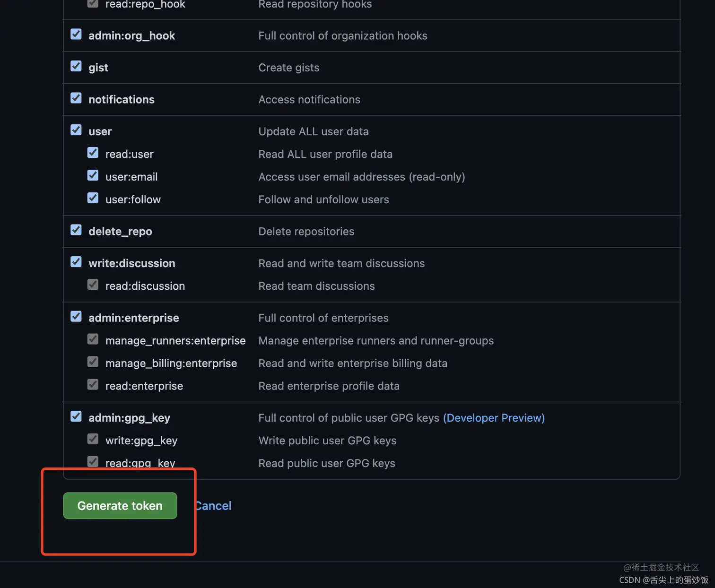This screenshot has height=588, width=715.
Task: Click 'Delete repositories' description text
Action: click(306, 232)
